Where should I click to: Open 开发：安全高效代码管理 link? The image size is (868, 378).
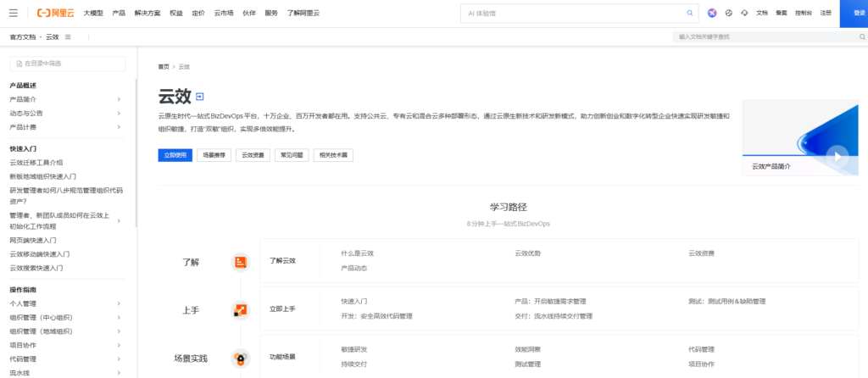[376, 316]
